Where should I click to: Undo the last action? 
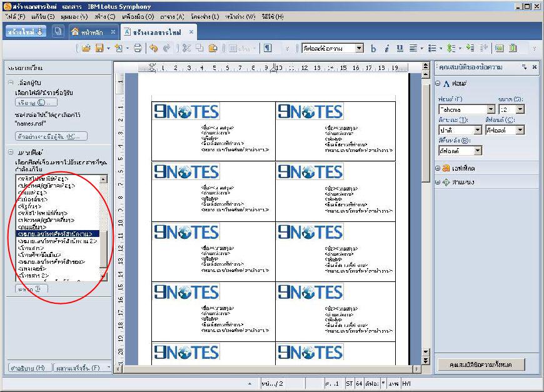153,48
